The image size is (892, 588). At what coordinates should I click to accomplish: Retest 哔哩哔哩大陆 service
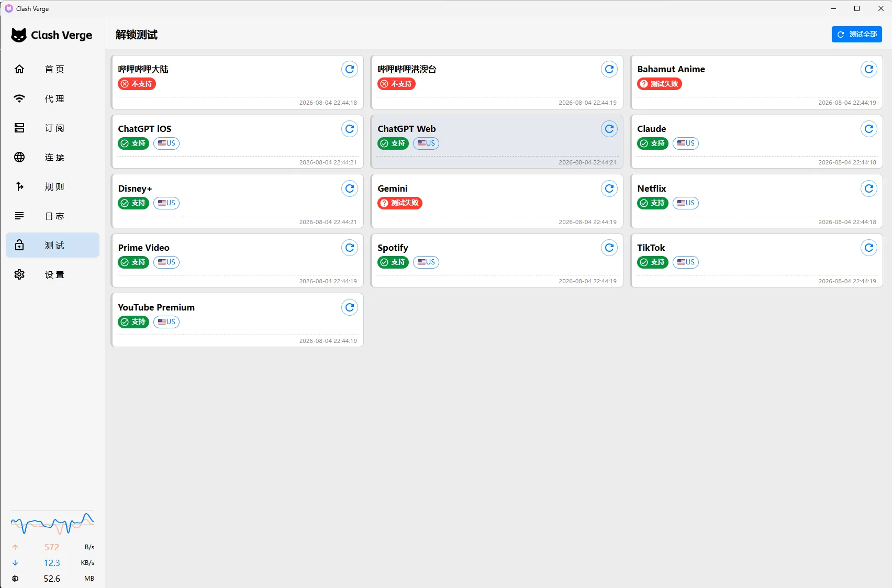point(349,69)
